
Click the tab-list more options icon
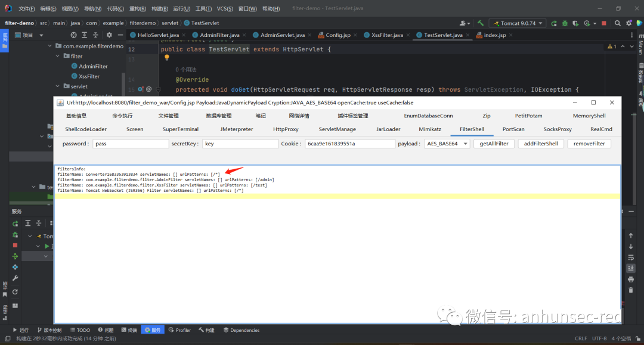[x=631, y=35]
